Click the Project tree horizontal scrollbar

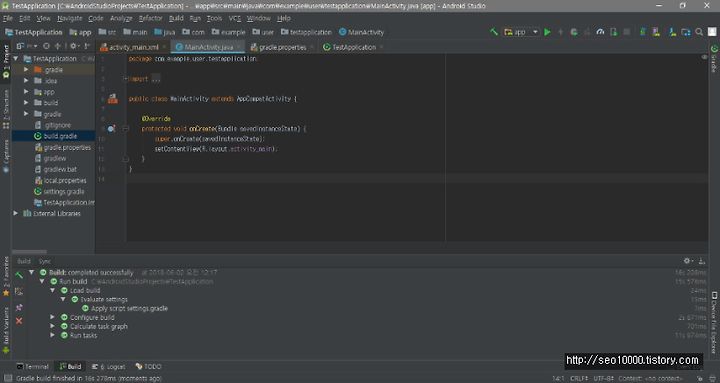click(x=29, y=251)
